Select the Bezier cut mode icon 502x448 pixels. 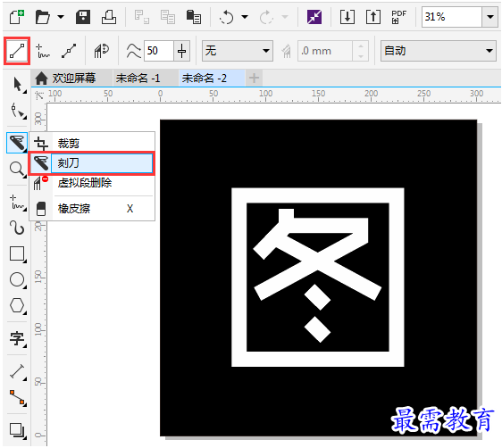click(69, 51)
